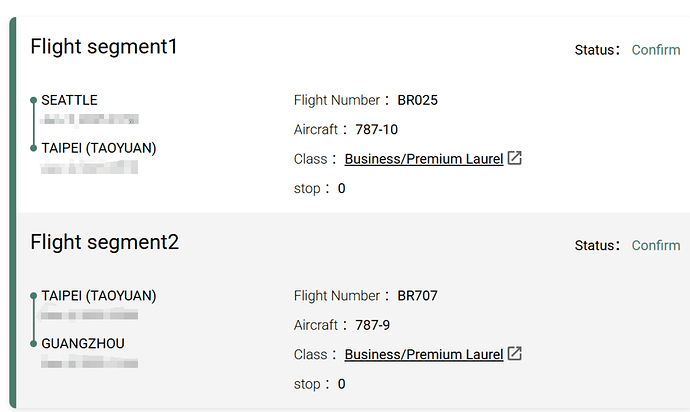Click Confirm status for Flight segment1

click(x=656, y=50)
